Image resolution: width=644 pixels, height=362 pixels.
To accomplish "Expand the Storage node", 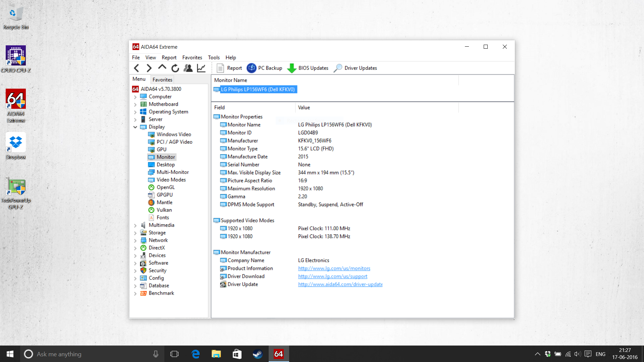I will [135, 233].
